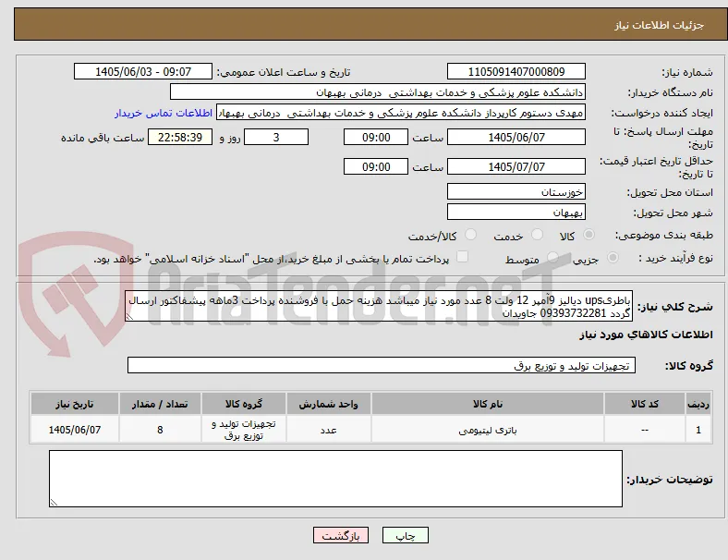The width and height of the screenshot is (728, 560).
Task: Click the resize handle of description text area
Action: [x=129, y=317]
